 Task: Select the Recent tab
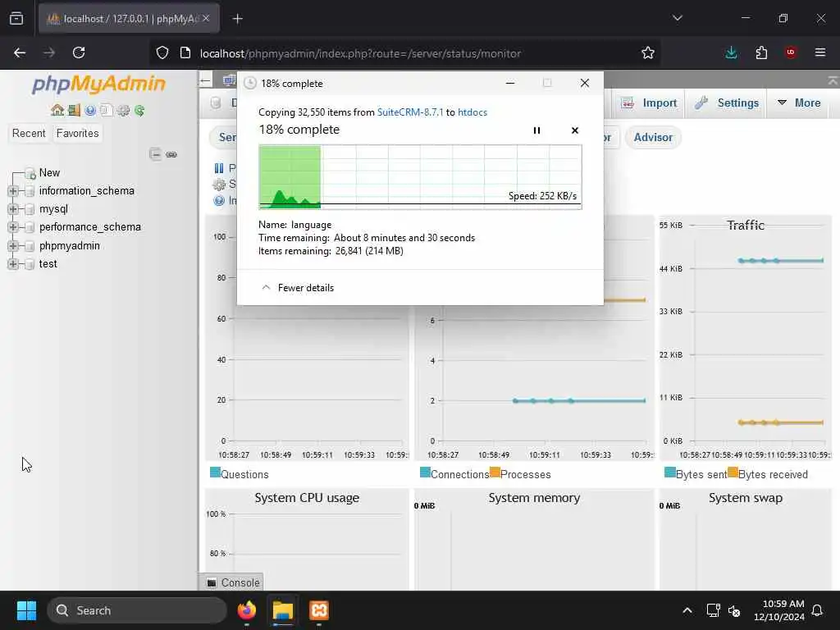click(29, 134)
